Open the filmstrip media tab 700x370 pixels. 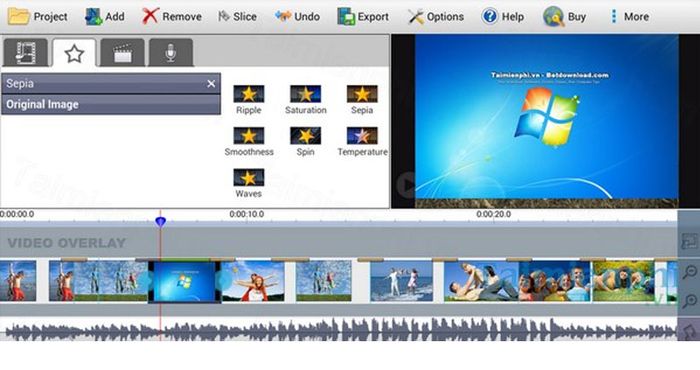pos(25,53)
